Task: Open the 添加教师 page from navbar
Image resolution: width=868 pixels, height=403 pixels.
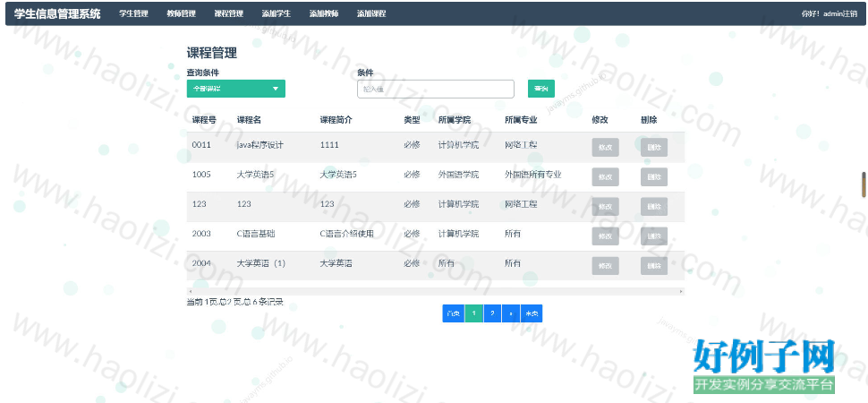Action: point(324,13)
